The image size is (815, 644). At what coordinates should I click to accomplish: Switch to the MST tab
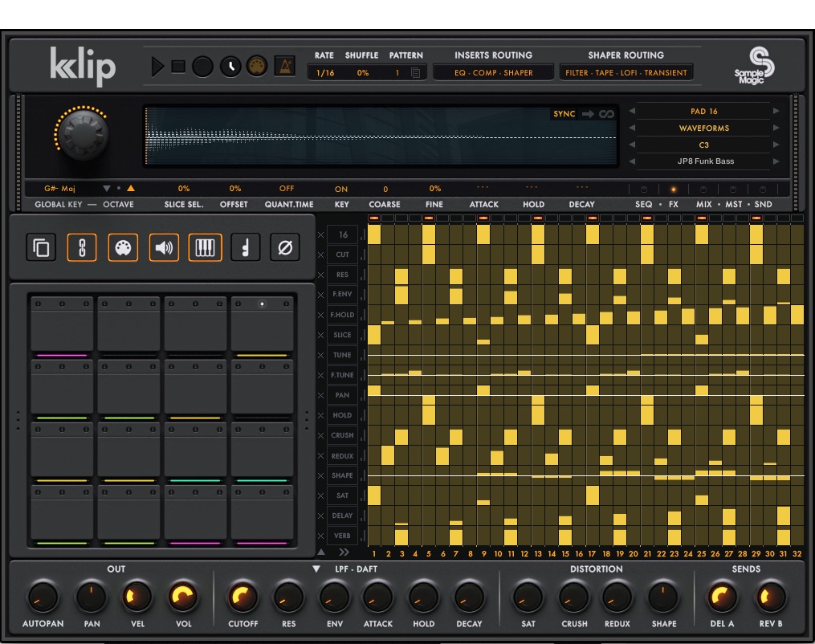pos(733,204)
